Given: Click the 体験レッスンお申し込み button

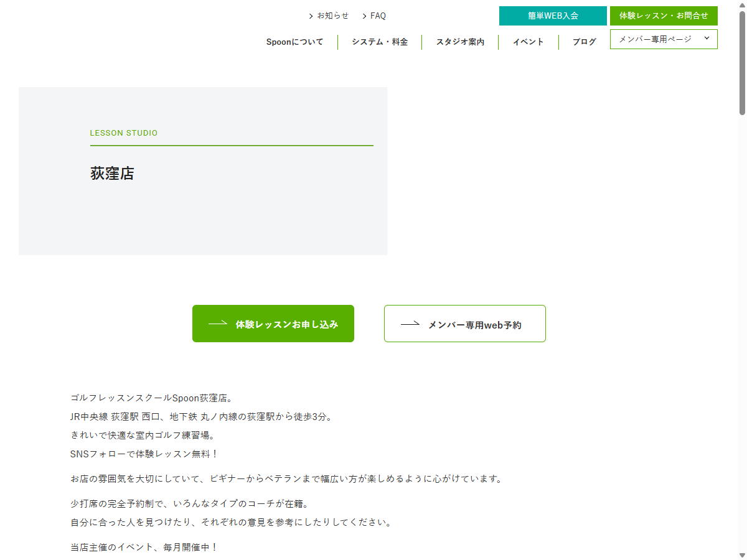Looking at the screenshot, I should coord(273,324).
